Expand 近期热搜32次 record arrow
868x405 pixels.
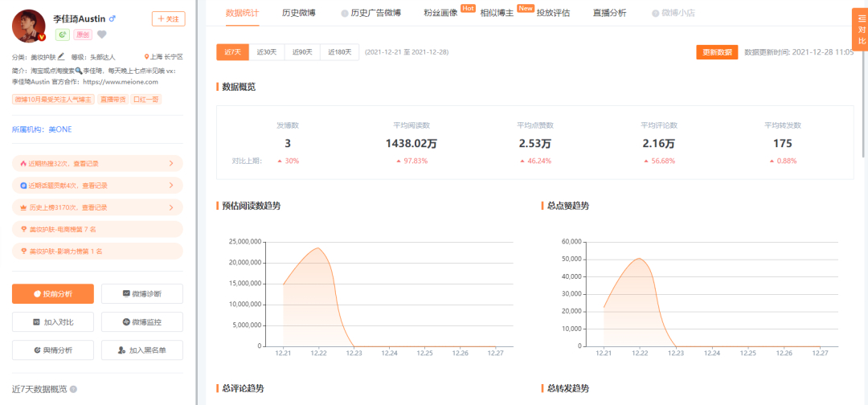click(x=171, y=163)
